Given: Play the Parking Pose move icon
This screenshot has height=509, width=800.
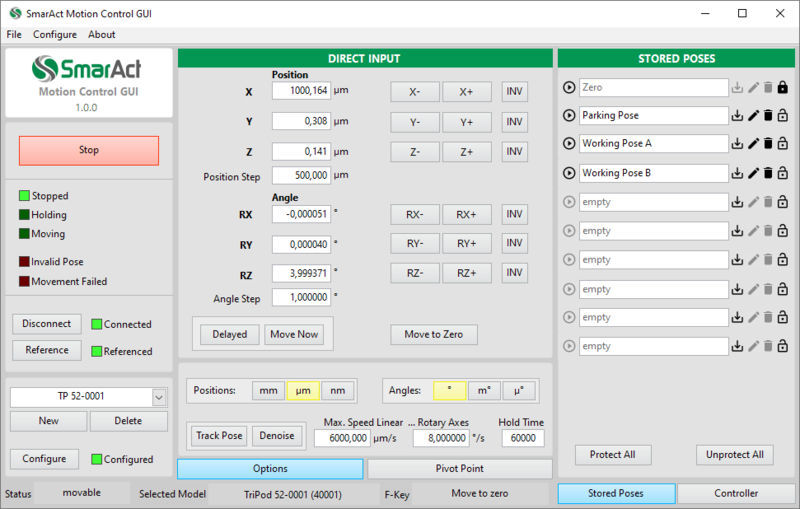Looking at the screenshot, I should [x=569, y=116].
